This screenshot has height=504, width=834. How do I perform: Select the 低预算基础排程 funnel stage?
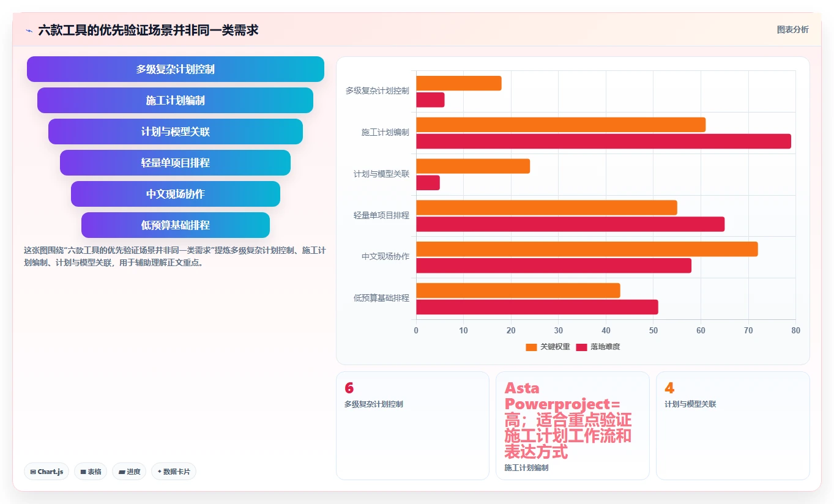point(175,225)
